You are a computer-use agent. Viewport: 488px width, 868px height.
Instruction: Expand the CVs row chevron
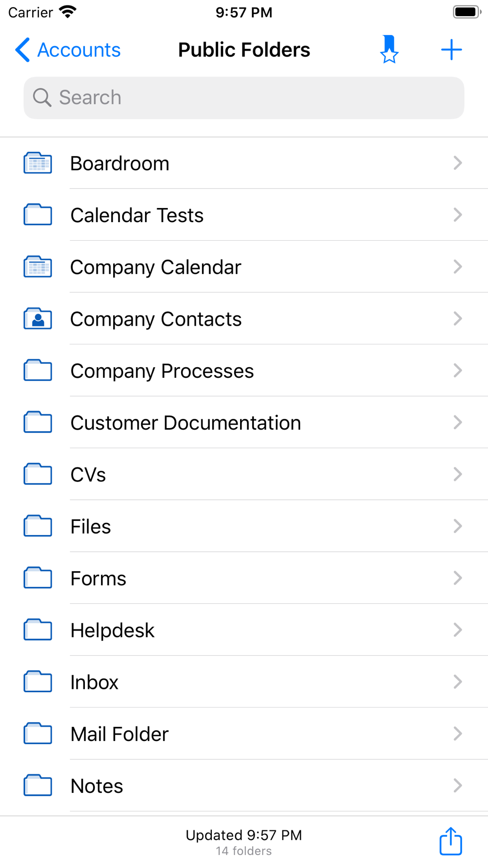point(457,474)
